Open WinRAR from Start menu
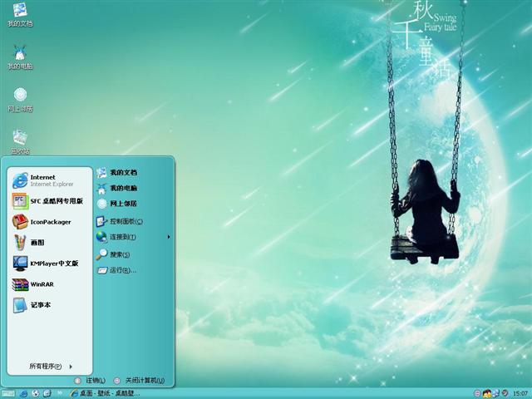532x399 pixels. pos(50,284)
